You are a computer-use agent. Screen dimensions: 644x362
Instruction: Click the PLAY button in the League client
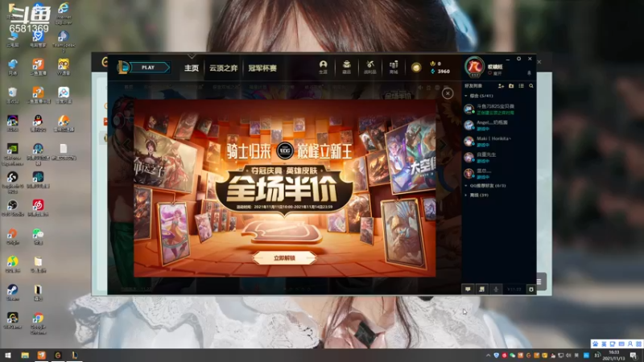click(149, 68)
